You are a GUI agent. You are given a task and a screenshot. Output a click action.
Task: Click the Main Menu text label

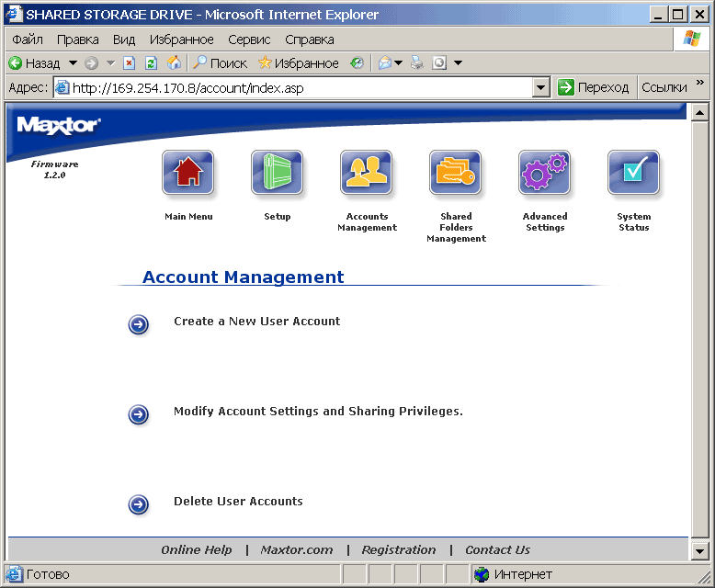188,217
